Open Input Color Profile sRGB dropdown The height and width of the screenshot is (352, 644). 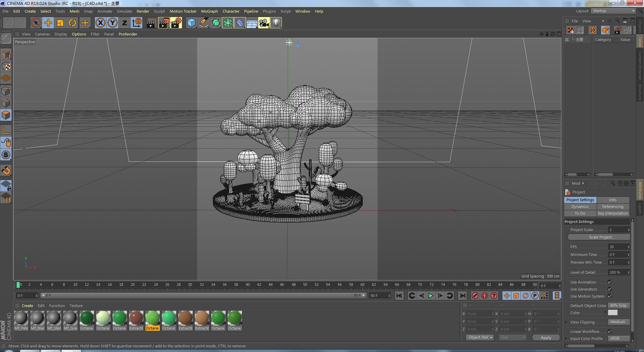(x=619, y=339)
